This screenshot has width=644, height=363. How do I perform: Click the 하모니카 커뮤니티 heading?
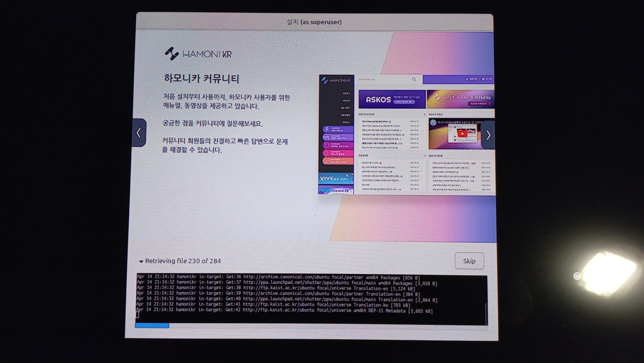click(x=202, y=79)
